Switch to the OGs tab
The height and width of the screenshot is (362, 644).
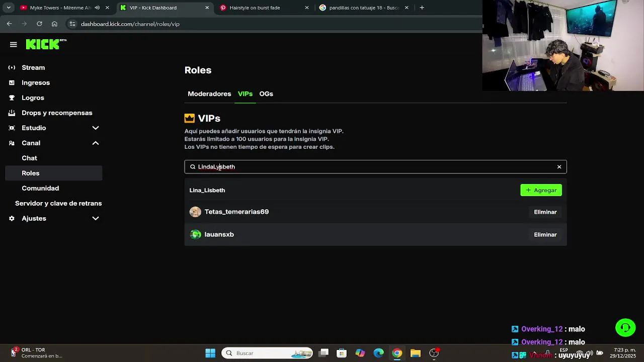266,94
